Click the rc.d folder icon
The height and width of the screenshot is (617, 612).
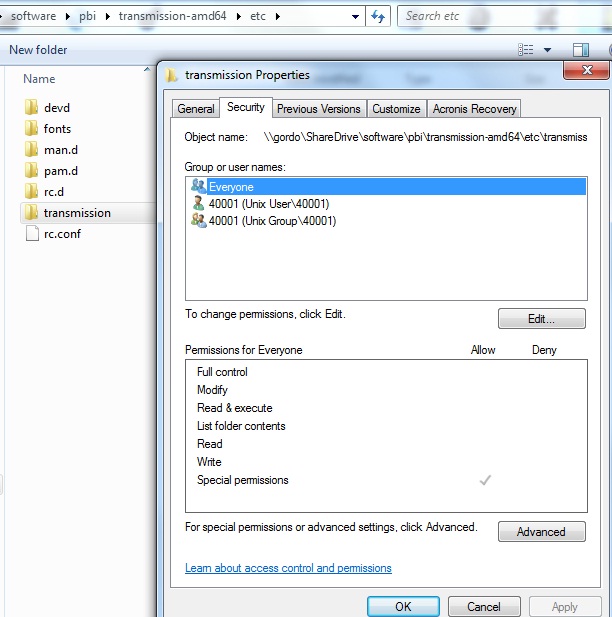pos(31,192)
